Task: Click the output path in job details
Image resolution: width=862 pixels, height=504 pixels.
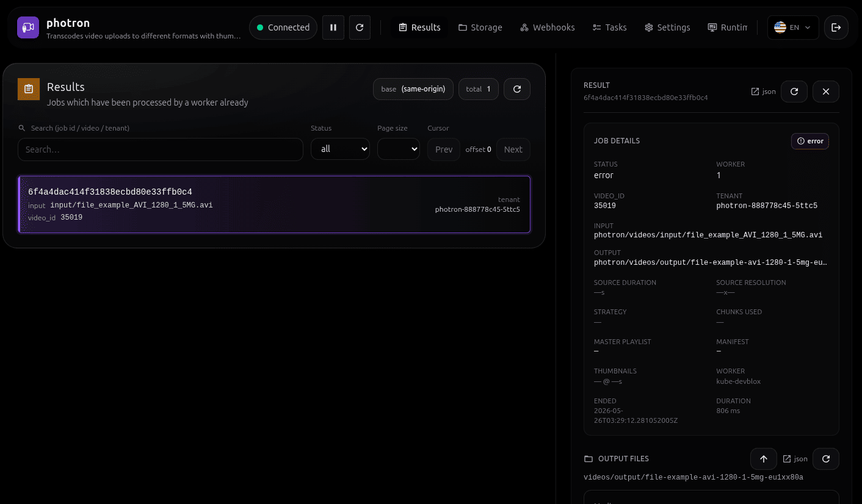Action: coord(711,262)
